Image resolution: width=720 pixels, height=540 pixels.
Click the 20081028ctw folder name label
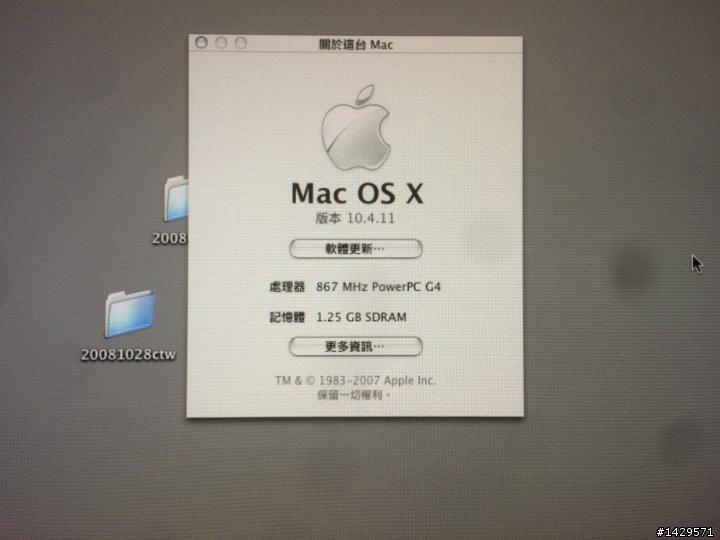click(x=128, y=354)
